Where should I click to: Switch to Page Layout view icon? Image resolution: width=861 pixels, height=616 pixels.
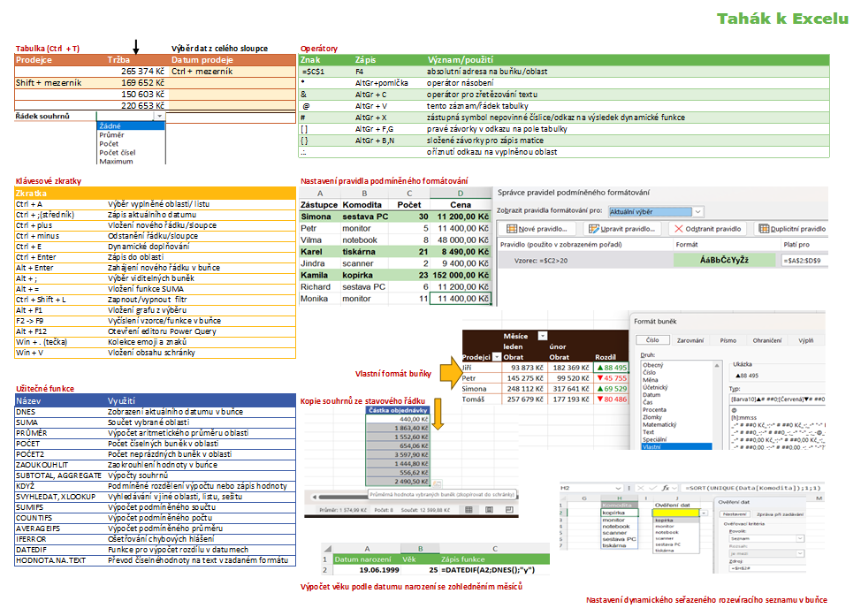coord(489,510)
